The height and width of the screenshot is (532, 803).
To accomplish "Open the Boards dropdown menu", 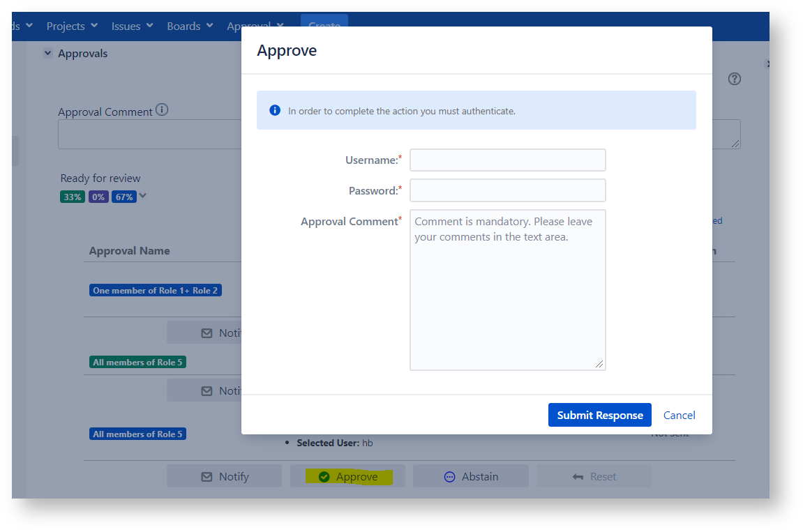I will (190, 26).
